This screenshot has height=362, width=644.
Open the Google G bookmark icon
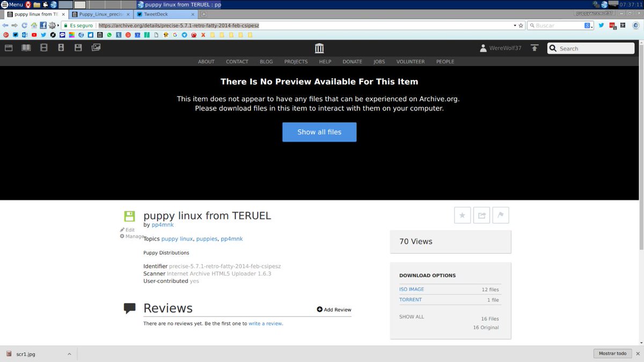pyautogui.click(x=175, y=35)
